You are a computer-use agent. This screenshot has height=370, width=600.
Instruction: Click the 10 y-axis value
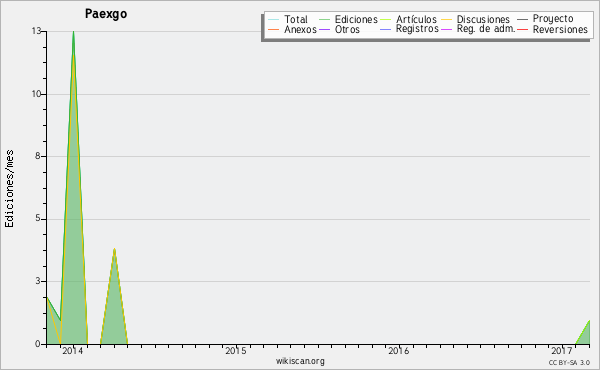[36, 94]
